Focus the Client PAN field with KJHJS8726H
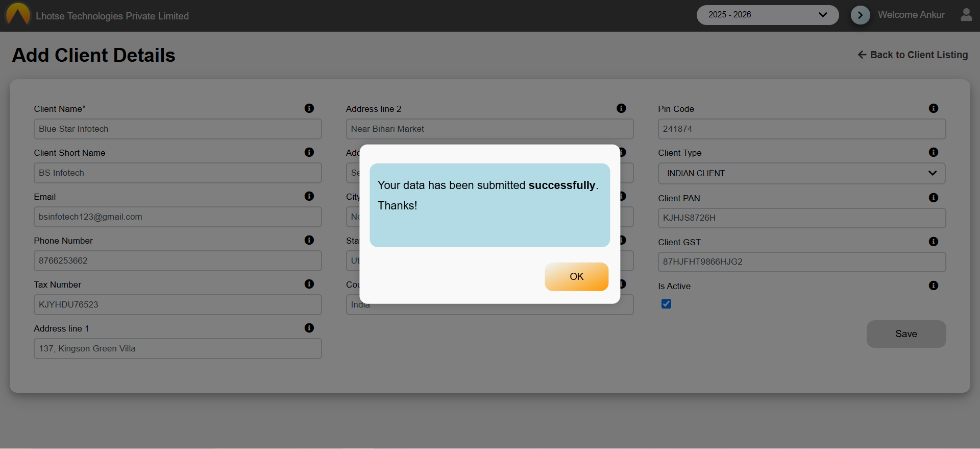Screen dimensions: 980x449 (802, 218)
